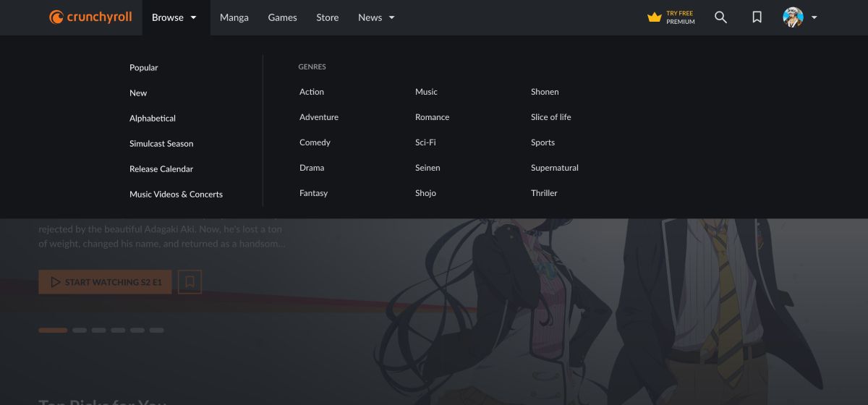
Task: Select the first active carousel indicator
Action: [x=53, y=330]
